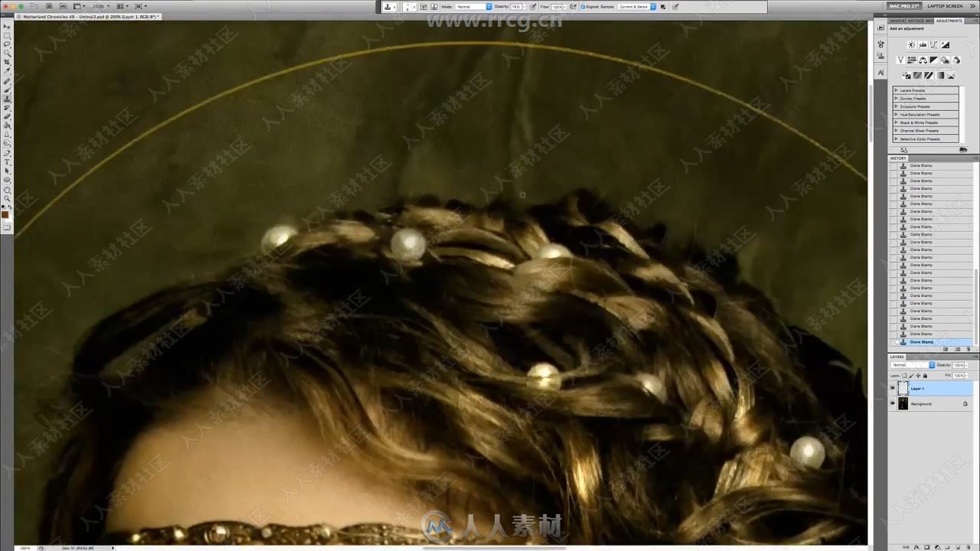980x551 pixels.
Task: Select the Pen tool
Action: pos(7,153)
